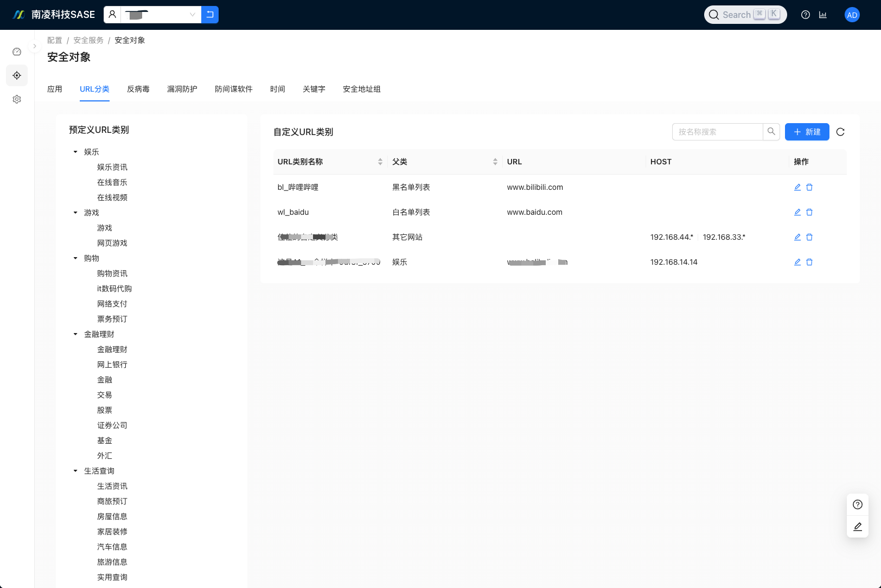Go to 配置 breadcrumb
Viewport: 881px width, 588px height.
[55, 40]
